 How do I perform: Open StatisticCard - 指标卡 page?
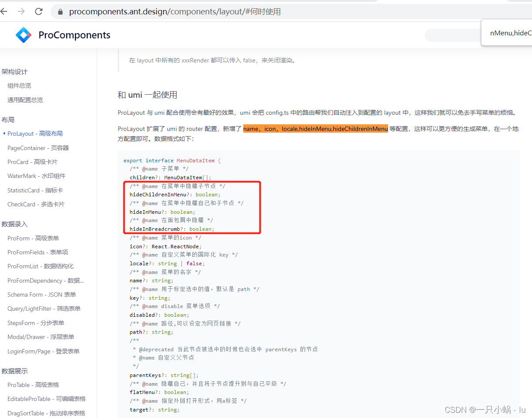(x=35, y=190)
